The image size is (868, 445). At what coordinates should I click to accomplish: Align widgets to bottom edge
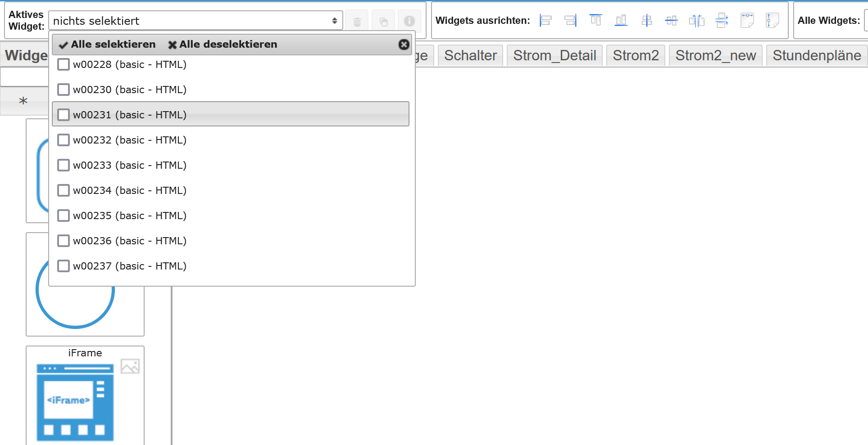(x=621, y=21)
